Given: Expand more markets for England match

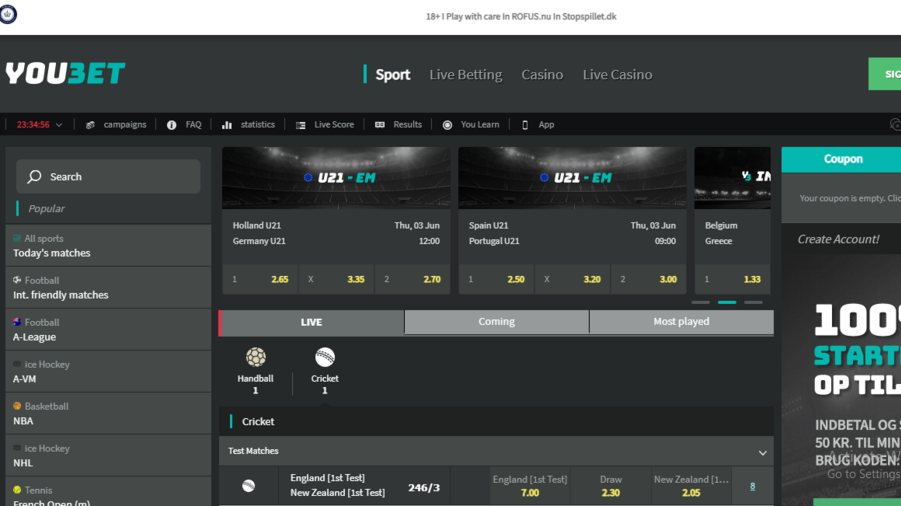Looking at the screenshot, I should (x=752, y=487).
